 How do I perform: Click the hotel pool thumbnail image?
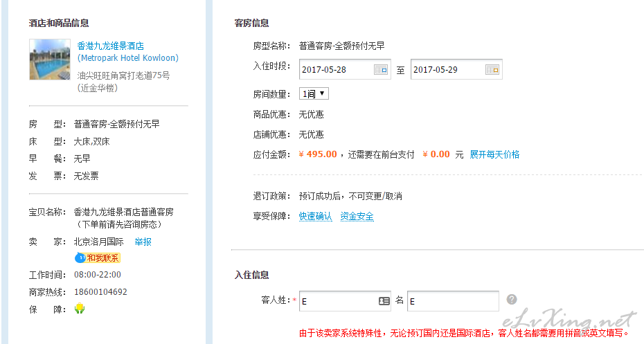click(50, 60)
